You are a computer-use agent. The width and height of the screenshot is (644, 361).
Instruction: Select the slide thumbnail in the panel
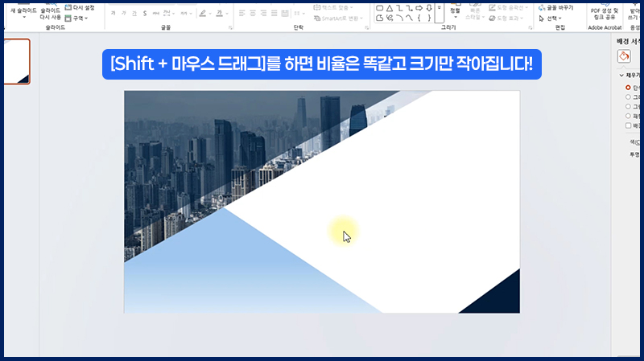click(17, 62)
